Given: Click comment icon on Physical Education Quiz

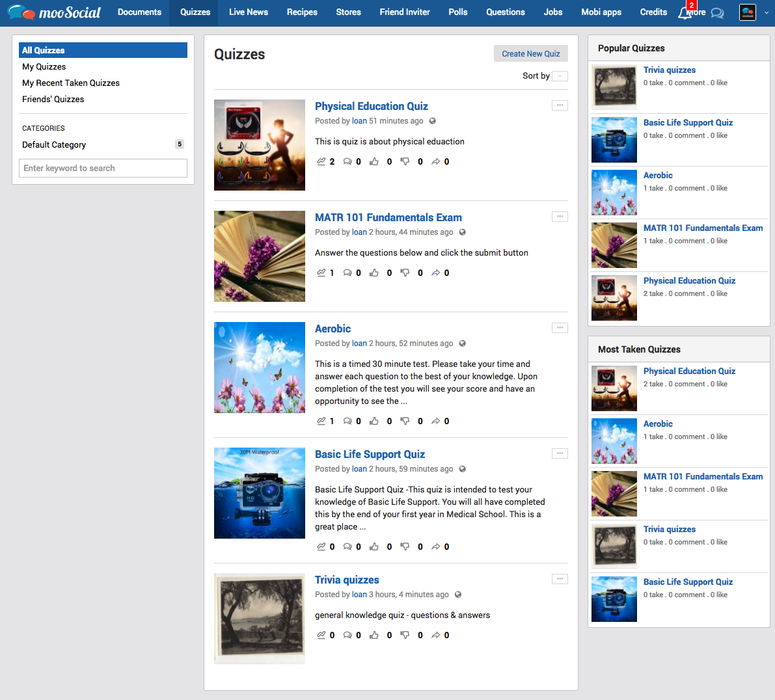Looking at the screenshot, I should pos(347,161).
